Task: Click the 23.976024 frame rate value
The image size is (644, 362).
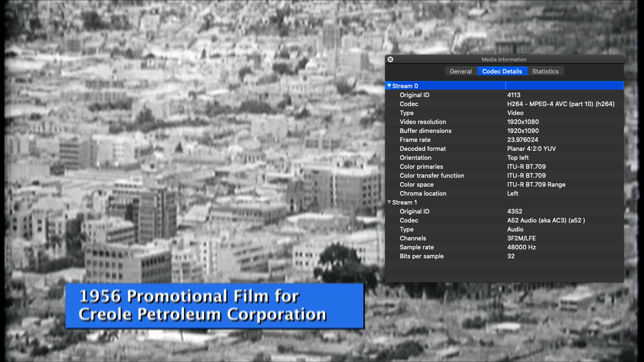Action: (x=523, y=140)
